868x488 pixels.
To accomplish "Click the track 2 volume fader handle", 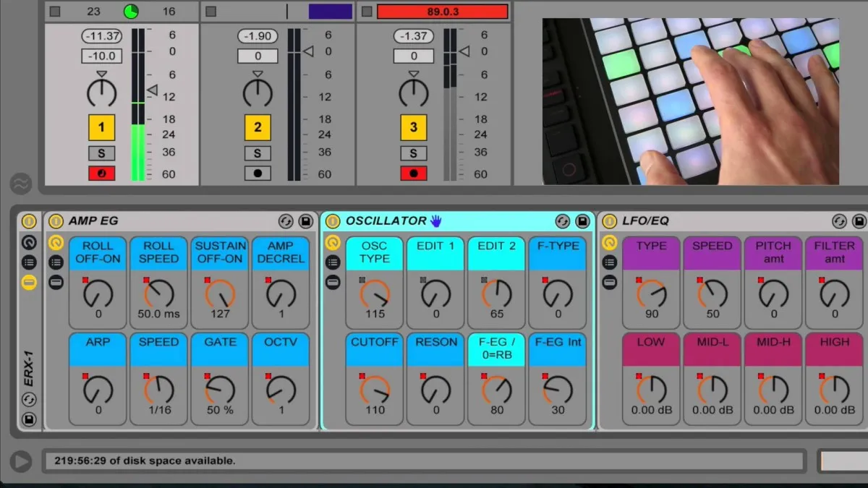I will [x=308, y=51].
